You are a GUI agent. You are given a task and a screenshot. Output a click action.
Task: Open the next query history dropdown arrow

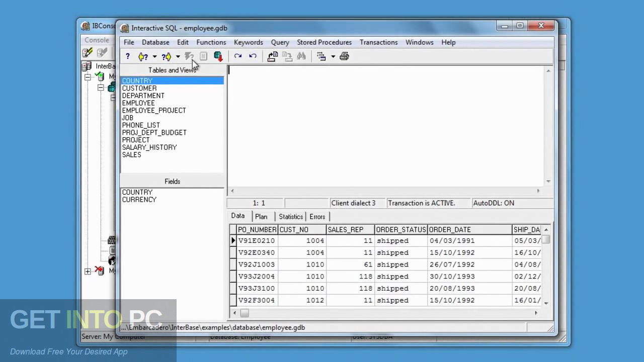tap(178, 56)
